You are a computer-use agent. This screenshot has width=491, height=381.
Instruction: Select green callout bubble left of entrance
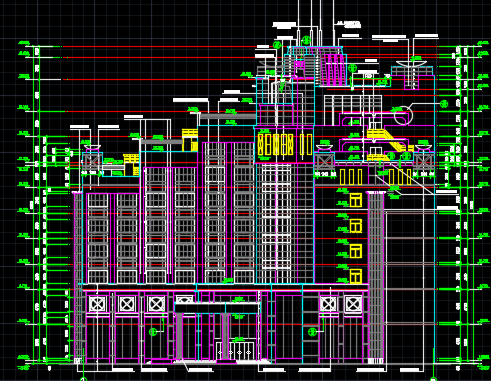click(x=153, y=332)
